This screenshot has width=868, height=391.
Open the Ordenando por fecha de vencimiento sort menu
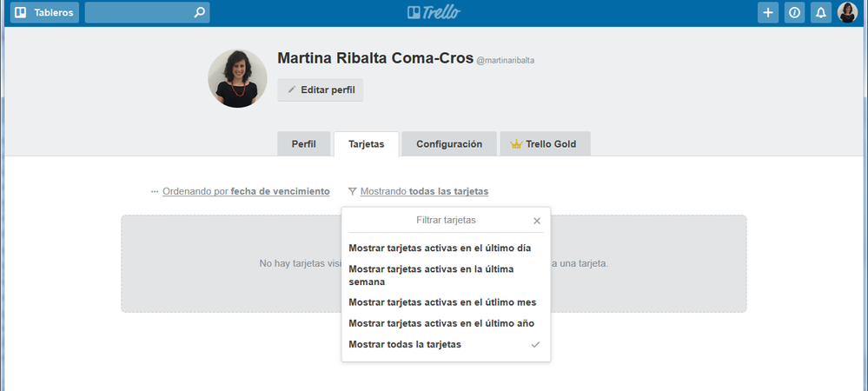pos(246,192)
